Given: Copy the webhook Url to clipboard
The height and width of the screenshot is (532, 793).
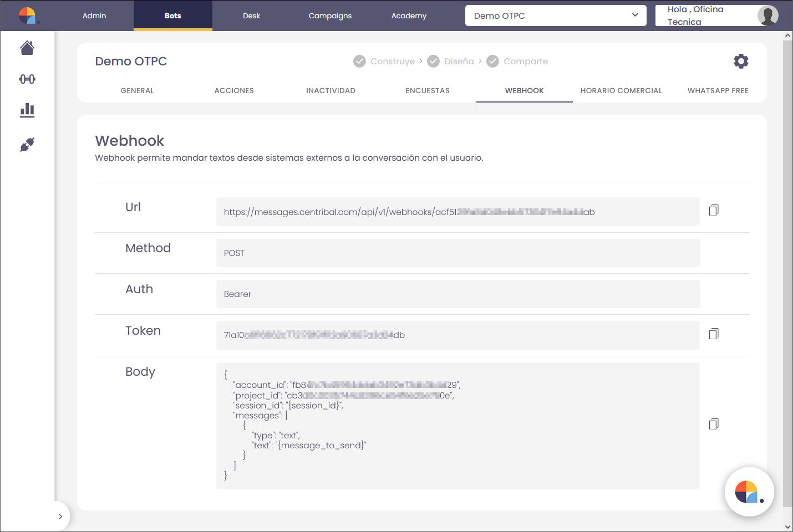Looking at the screenshot, I should (714, 210).
